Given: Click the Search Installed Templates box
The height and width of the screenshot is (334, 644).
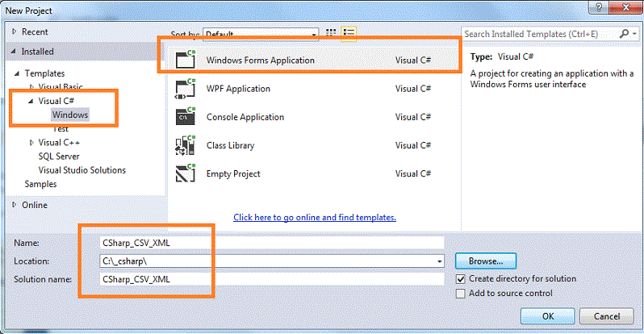Looking at the screenshot, I should [x=540, y=34].
